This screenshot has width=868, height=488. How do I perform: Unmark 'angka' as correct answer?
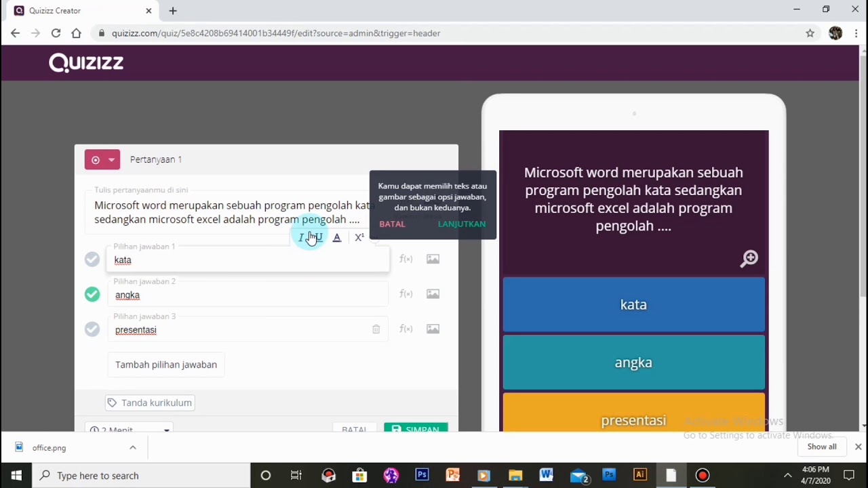coord(92,294)
